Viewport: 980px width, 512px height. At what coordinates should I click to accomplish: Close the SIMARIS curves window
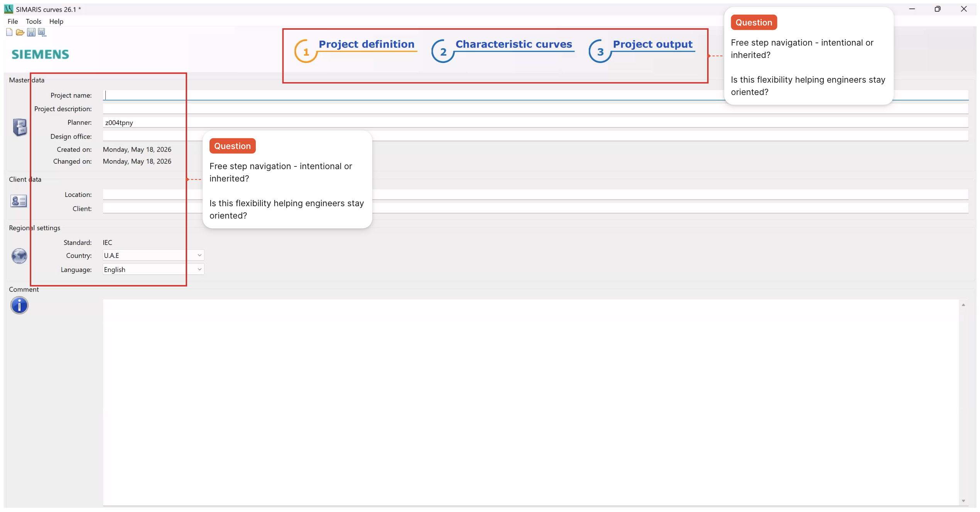(x=964, y=9)
